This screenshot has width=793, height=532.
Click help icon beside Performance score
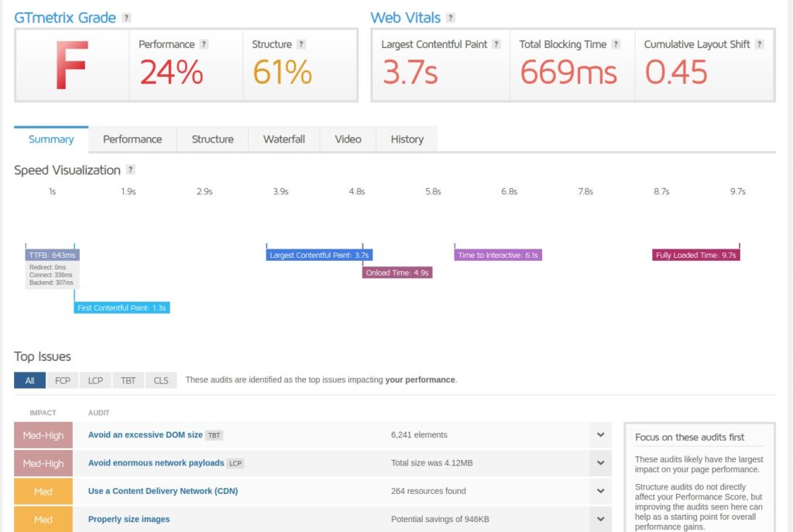[x=204, y=45]
